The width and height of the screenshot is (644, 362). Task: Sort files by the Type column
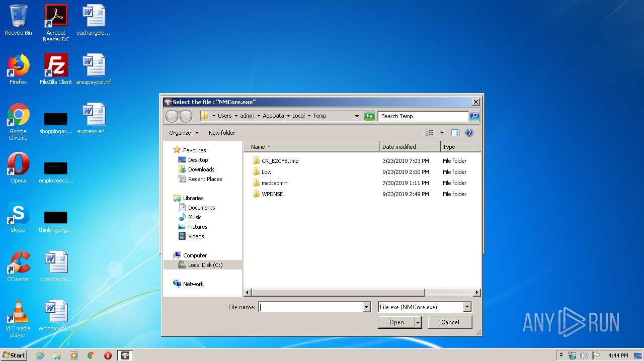pos(460,147)
